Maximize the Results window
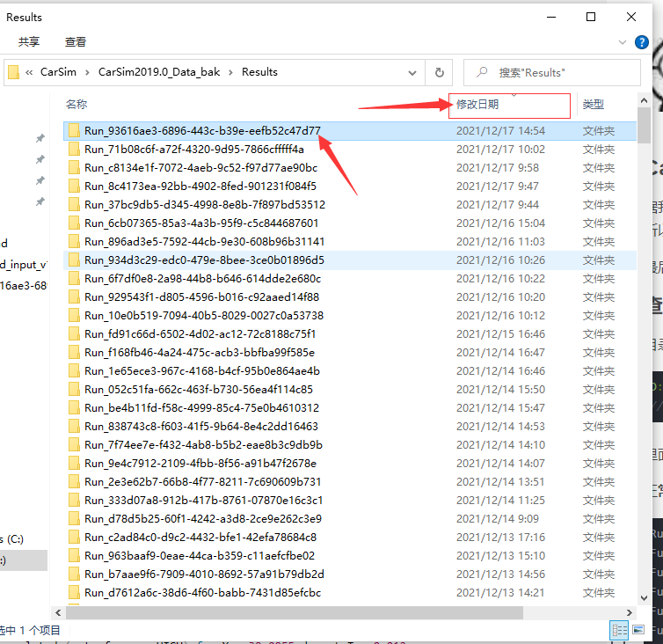663x644 pixels. tap(591, 17)
